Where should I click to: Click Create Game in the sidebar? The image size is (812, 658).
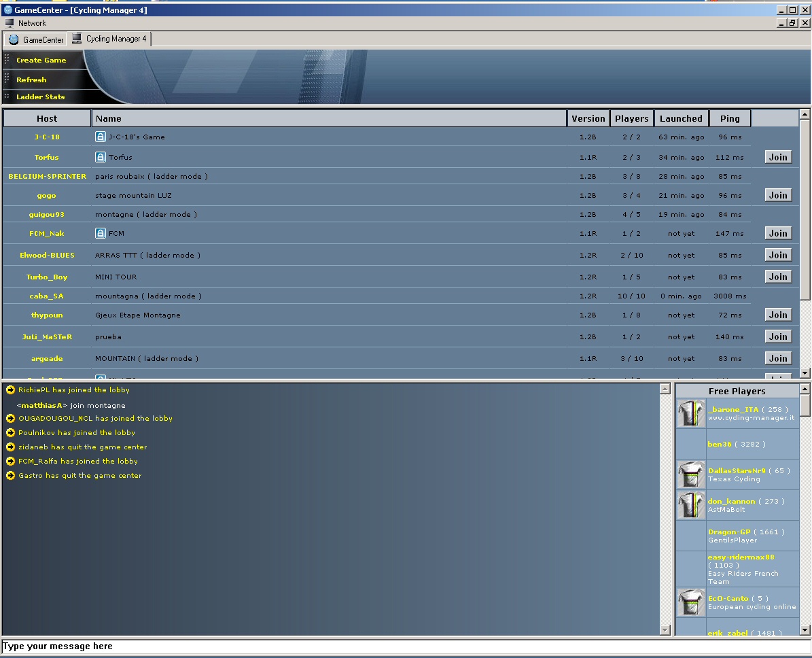(x=41, y=60)
